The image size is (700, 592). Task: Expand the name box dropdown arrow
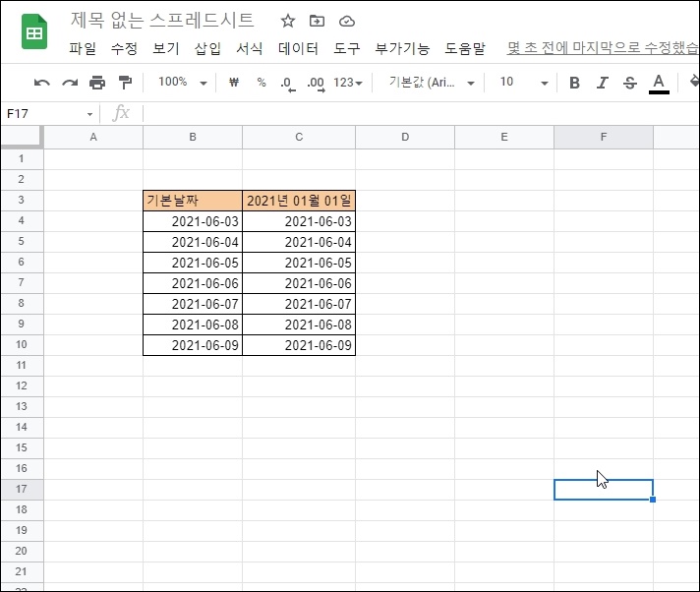point(89,114)
